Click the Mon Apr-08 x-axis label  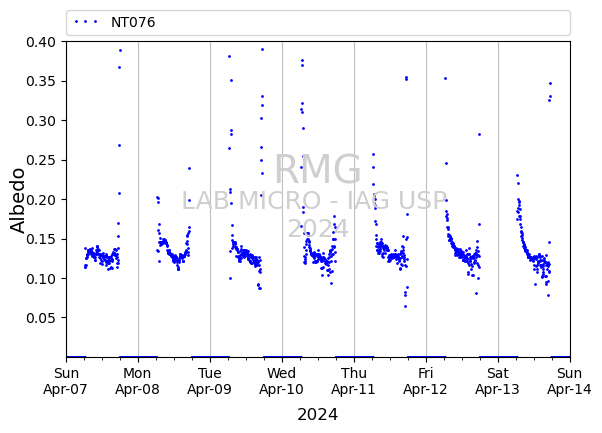(x=137, y=381)
